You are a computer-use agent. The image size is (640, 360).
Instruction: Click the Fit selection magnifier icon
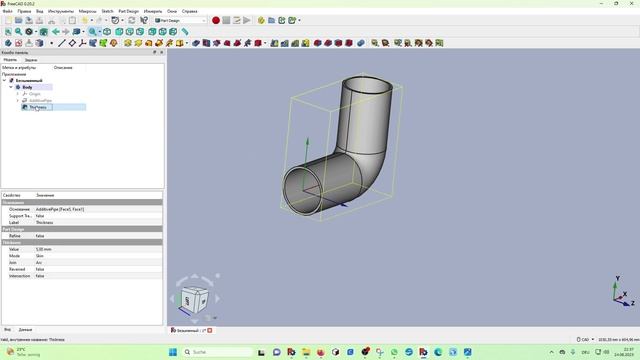(18, 31)
